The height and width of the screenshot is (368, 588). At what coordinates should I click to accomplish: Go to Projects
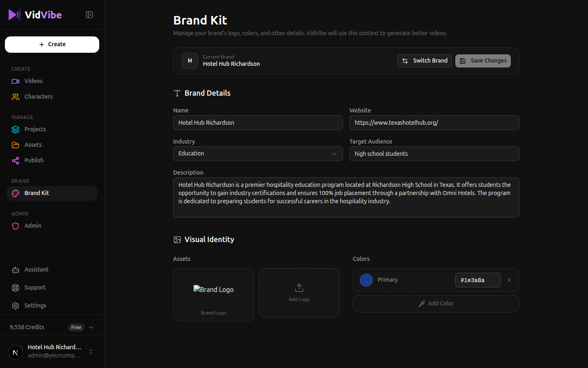[x=52, y=129]
